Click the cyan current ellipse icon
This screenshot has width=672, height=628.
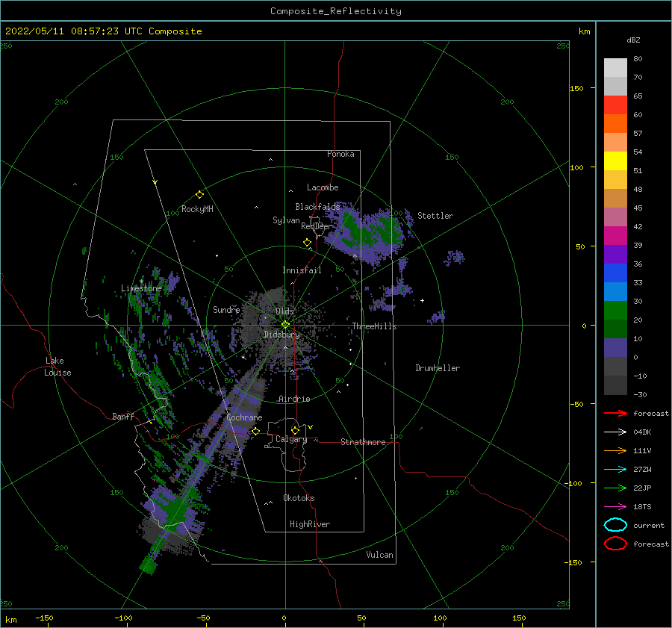click(615, 525)
